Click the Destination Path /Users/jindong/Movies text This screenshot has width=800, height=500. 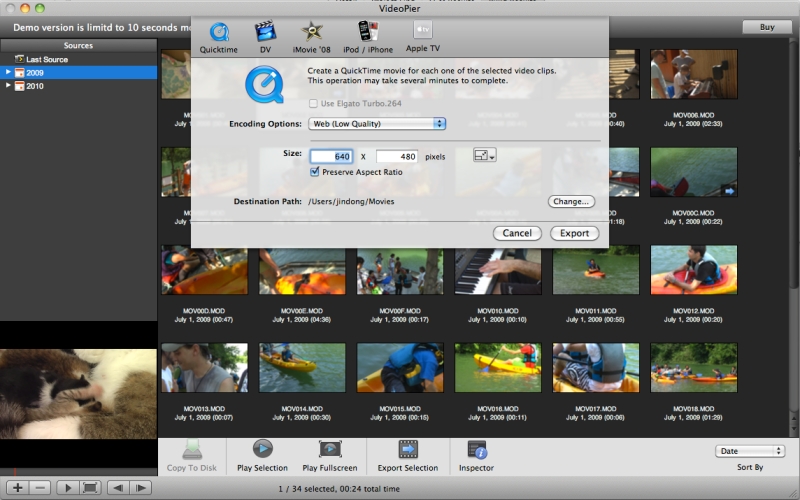point(351,202)
